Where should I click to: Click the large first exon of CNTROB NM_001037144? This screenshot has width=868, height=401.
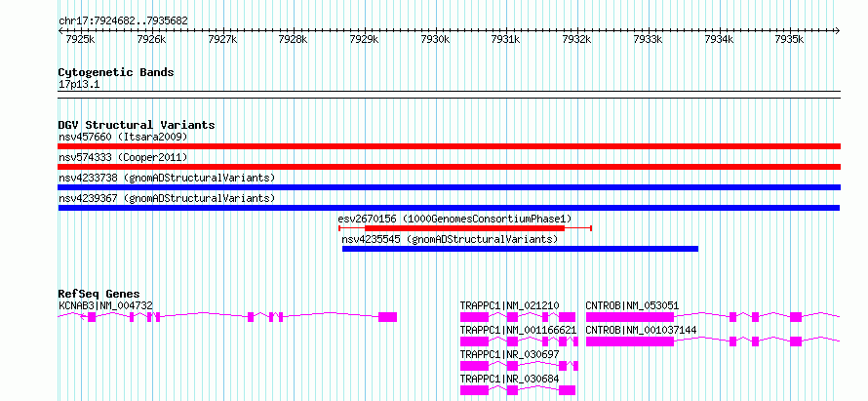tap(630, 341)
